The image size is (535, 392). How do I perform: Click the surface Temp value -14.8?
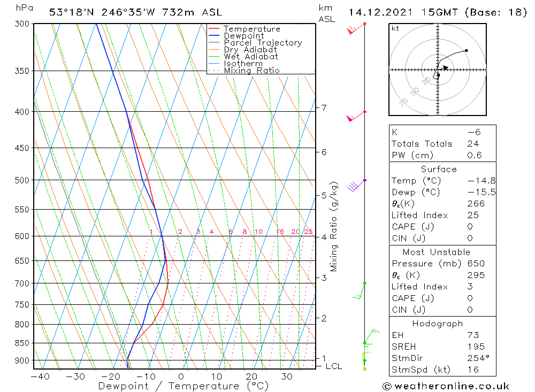click(481, 180)
